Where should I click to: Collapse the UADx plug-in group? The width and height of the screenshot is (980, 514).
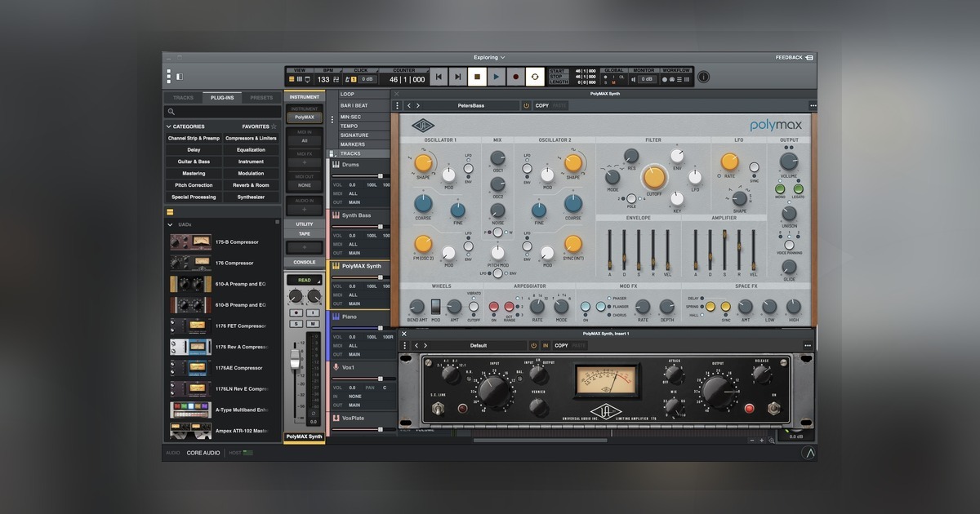pyautogui.click(x=170, y=224)
